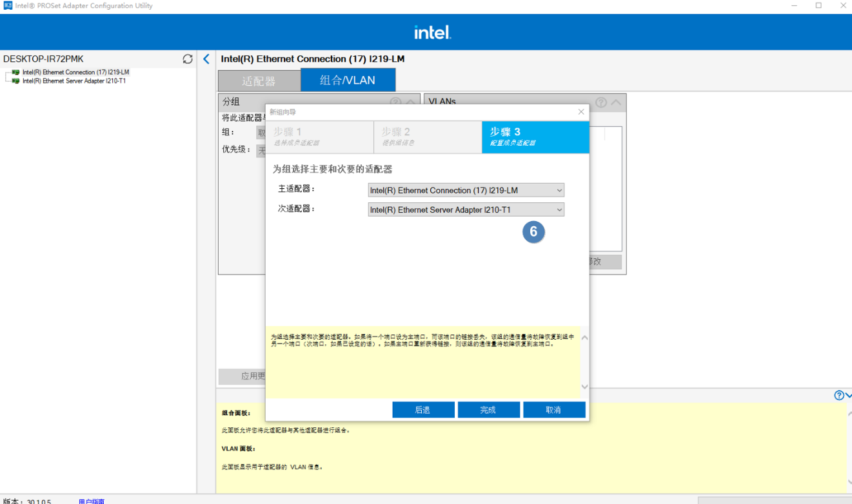This screenshot has width=852, height=504.
Task: Collapse the VLANs panel
Action: (x=616, y=102)
